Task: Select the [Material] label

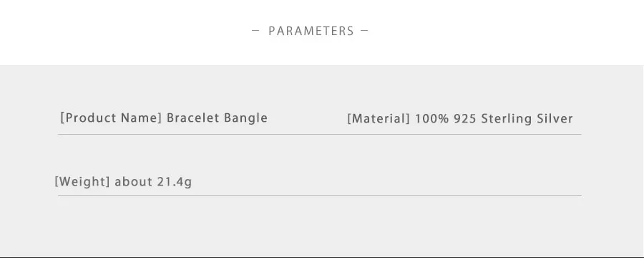Action: pyautogui.click(x=379, y=119)
